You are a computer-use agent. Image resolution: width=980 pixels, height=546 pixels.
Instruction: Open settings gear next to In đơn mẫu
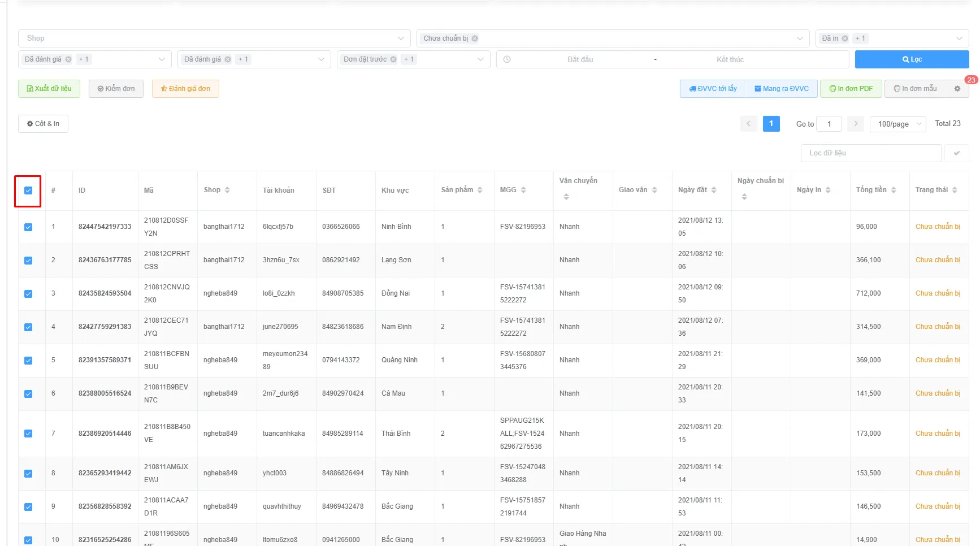[957, 89]
